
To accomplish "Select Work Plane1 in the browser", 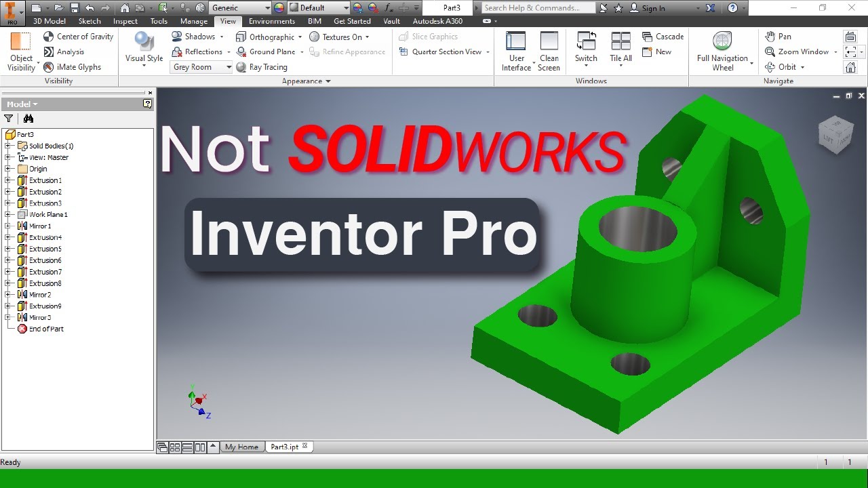I will pyautogui.click(x=47, y=214).
